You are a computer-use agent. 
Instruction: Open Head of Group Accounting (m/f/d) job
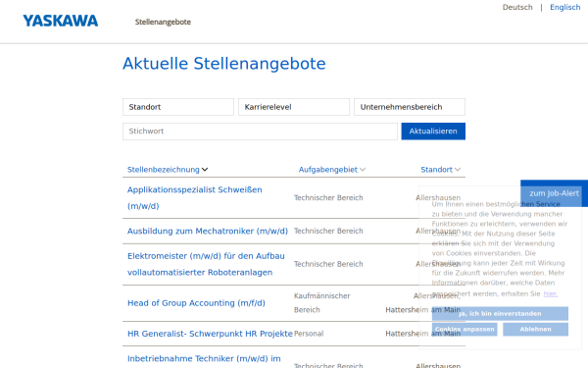click(x=196, y=303)
